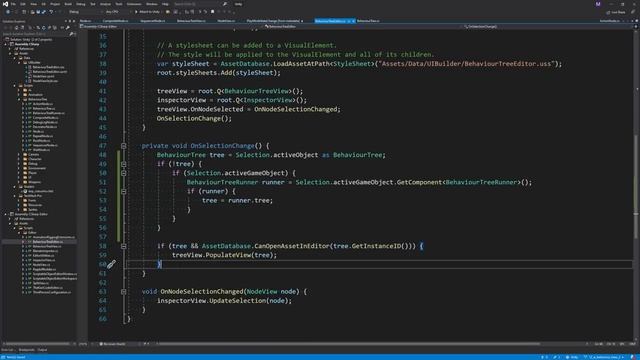Click the Attach to Unity button
Screen dimensions: 640x360
click(147, 12)
